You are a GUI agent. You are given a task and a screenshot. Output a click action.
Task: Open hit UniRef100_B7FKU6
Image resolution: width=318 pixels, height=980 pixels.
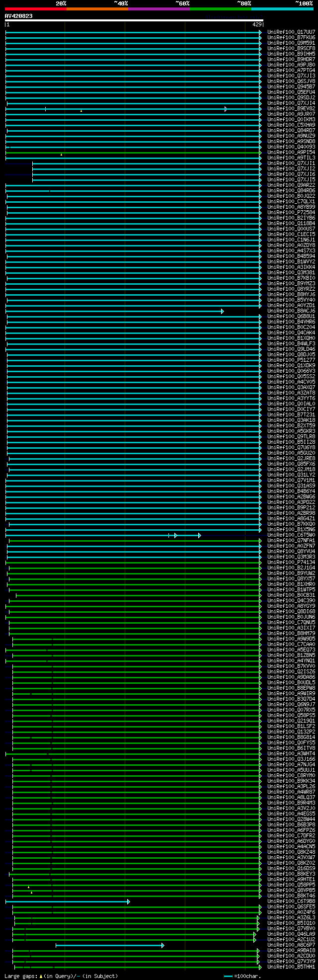tap(291, 38)
